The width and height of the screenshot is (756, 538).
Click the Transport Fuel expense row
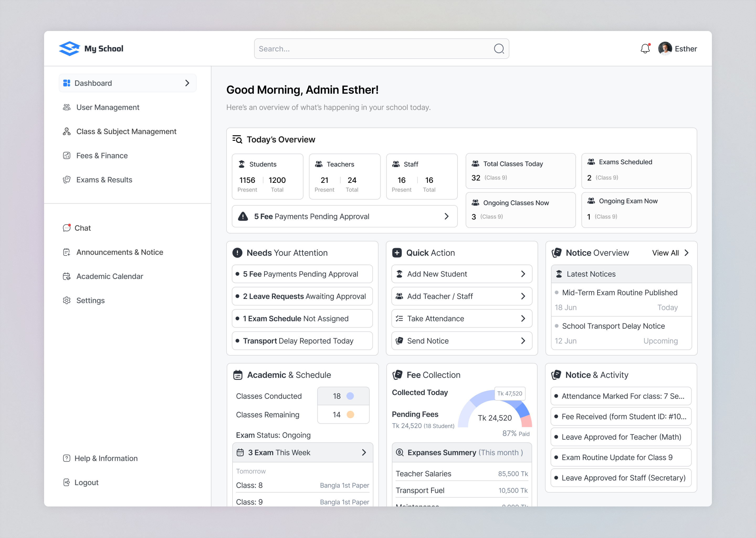tap(462, 490)
